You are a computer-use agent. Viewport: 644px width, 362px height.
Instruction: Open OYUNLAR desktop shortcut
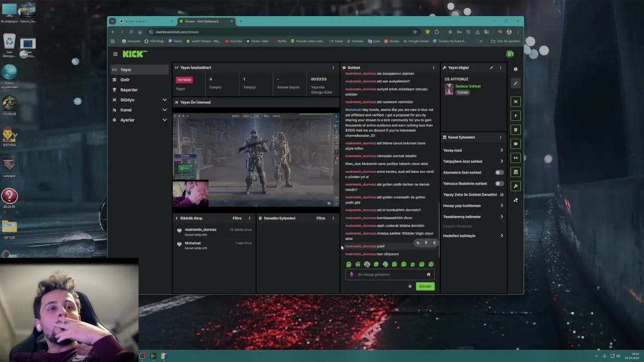click(9, 105)
